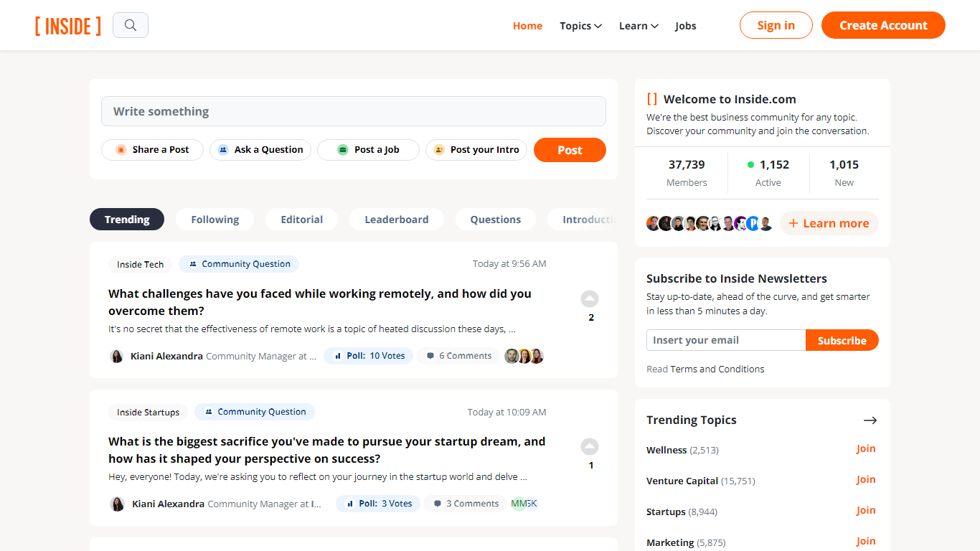The width and height of the screenshot is (980, 551).
Task: Select the Post a Job option
Action: click(368, 150)
